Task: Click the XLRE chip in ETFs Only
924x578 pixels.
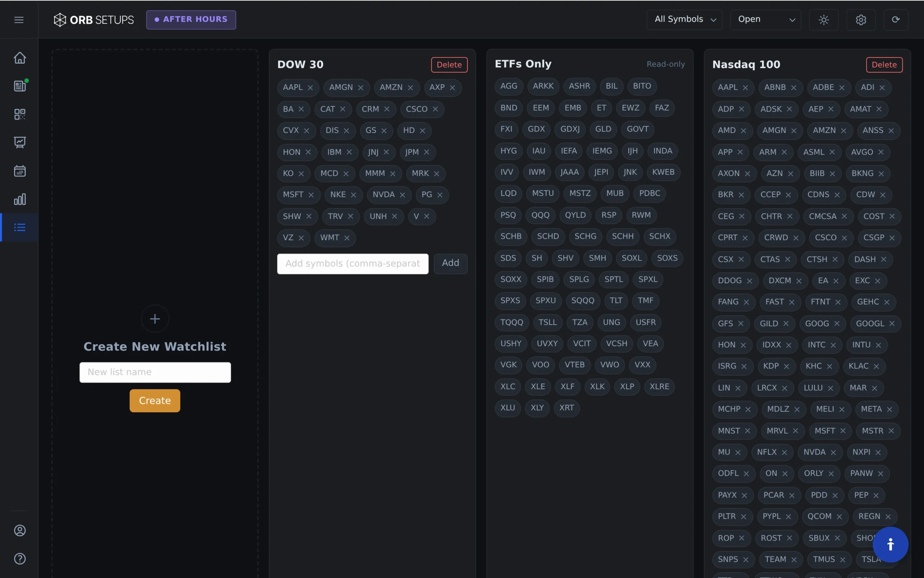Action: pyautogui.click(x=659, y=387)
